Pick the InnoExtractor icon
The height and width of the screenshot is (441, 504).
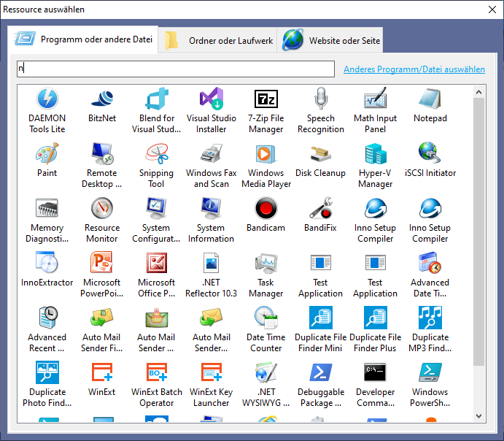pyautogui.click(x=47, y=262)
